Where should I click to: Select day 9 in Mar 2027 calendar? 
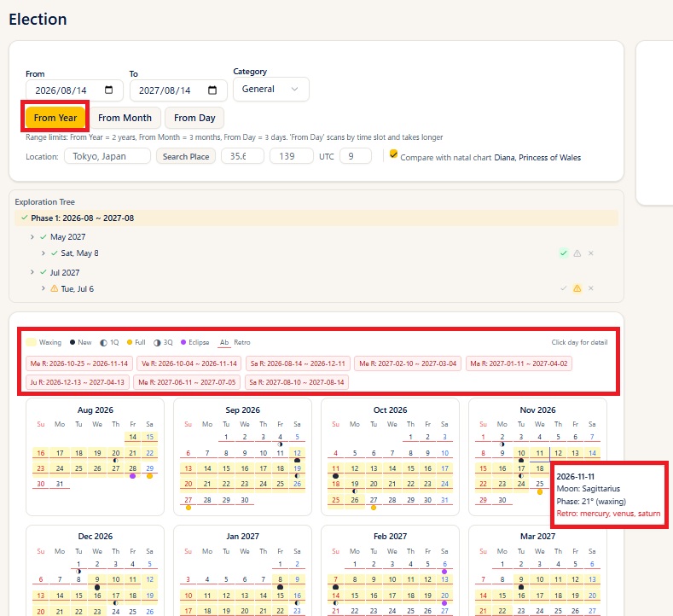(x=521, y=579)
